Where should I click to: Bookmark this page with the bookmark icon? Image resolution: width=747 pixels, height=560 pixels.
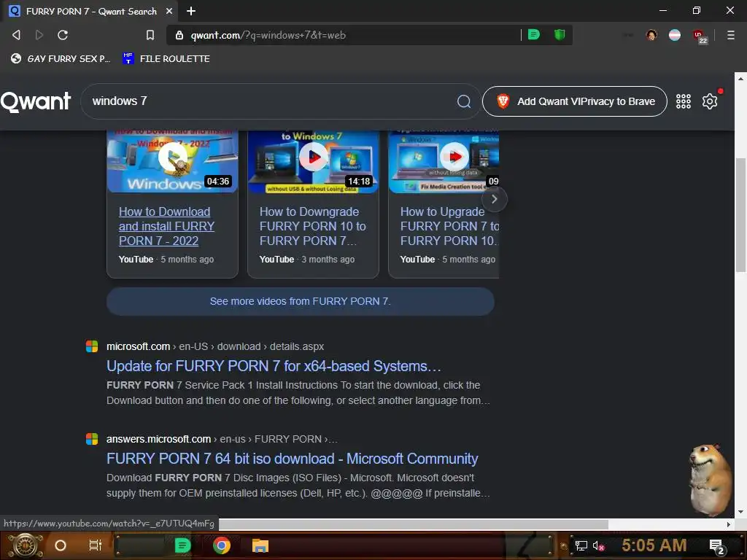(150, 35)
